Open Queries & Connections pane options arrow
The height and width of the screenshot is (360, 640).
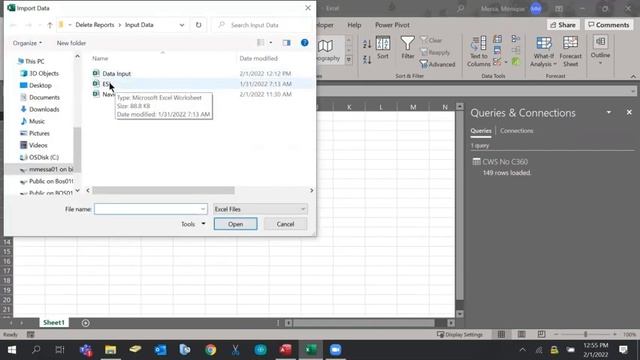point(609,112)
